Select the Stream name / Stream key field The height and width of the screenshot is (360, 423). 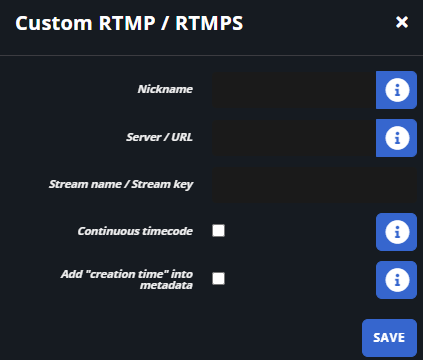pos(314,185)
